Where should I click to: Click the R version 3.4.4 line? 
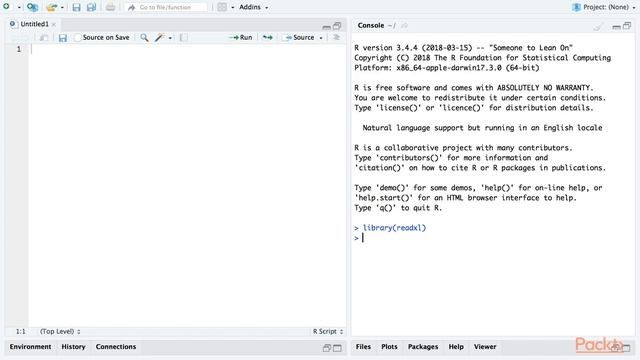click(x=463, y=48)
